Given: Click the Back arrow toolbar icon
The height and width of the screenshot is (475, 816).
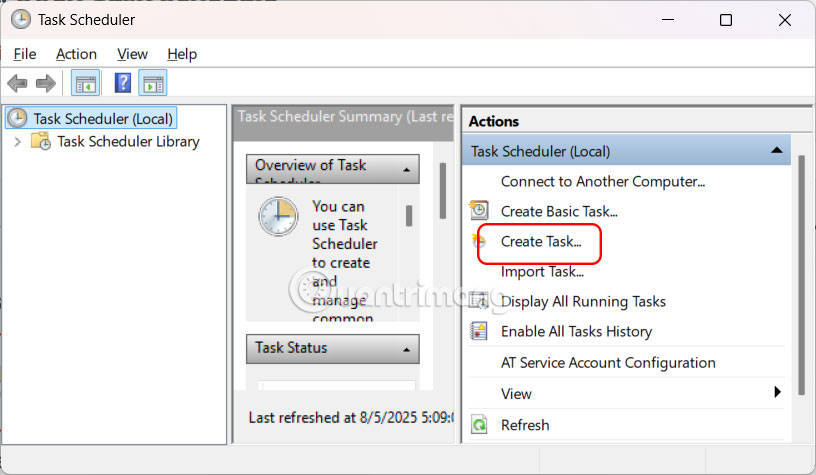Looking at the screenshot, I should [17, 83].
